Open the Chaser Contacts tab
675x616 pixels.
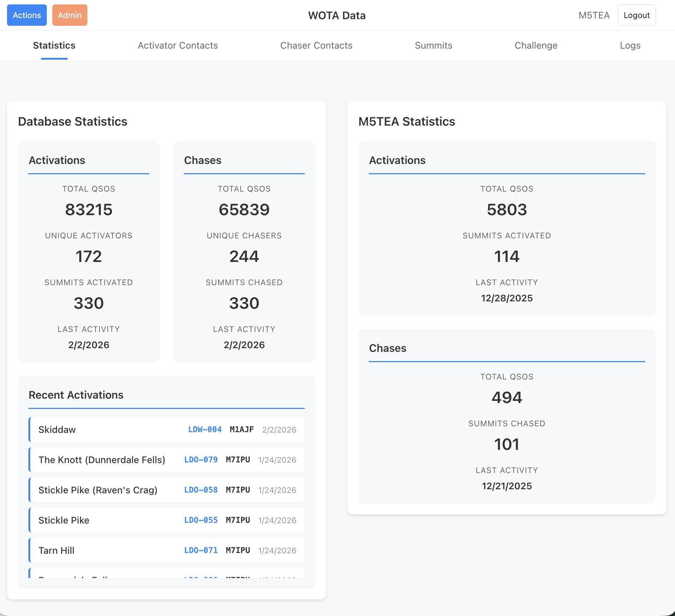point(316,45)
